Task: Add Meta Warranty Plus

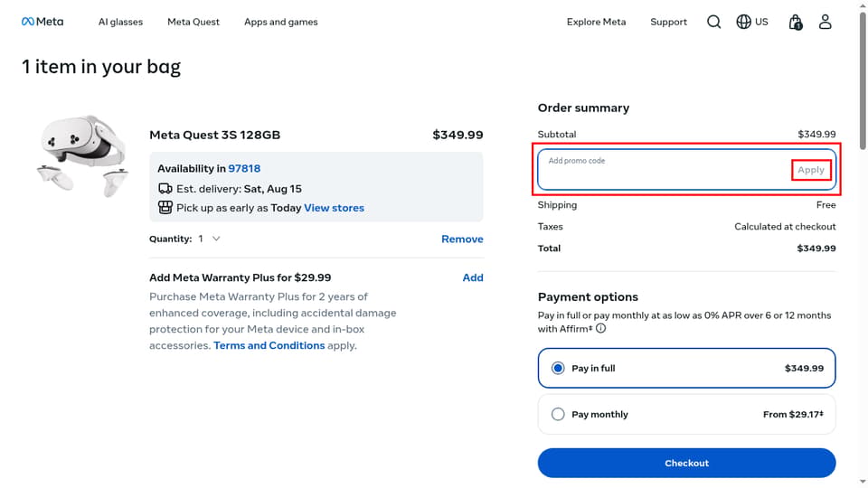Action: tap(473, 277)
